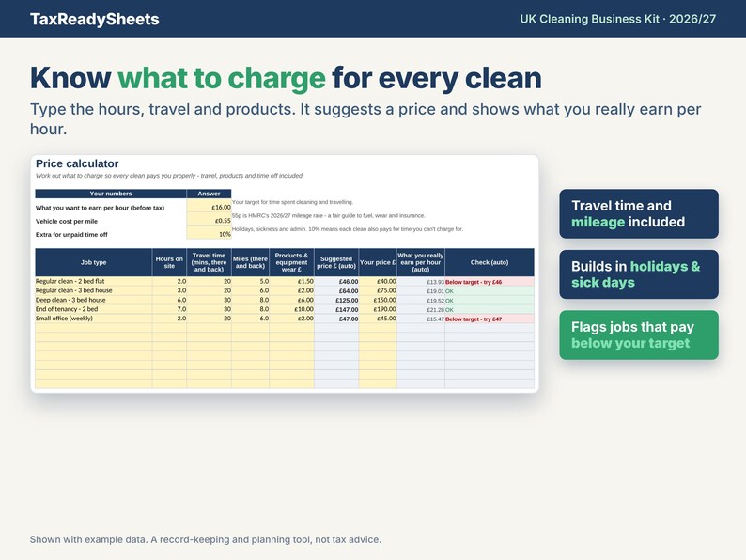
Task: Select the £150.00 your price cell
Action: coord(378,300)
